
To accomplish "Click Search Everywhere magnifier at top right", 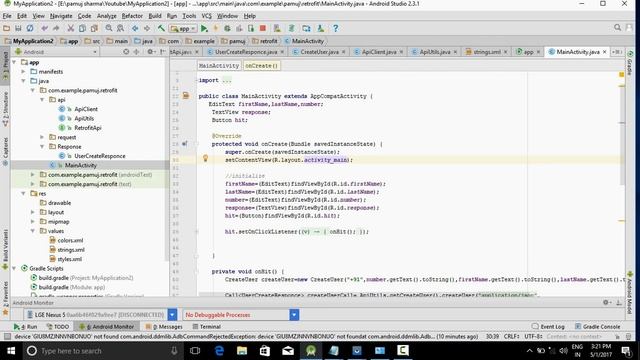I will (618, 27).
